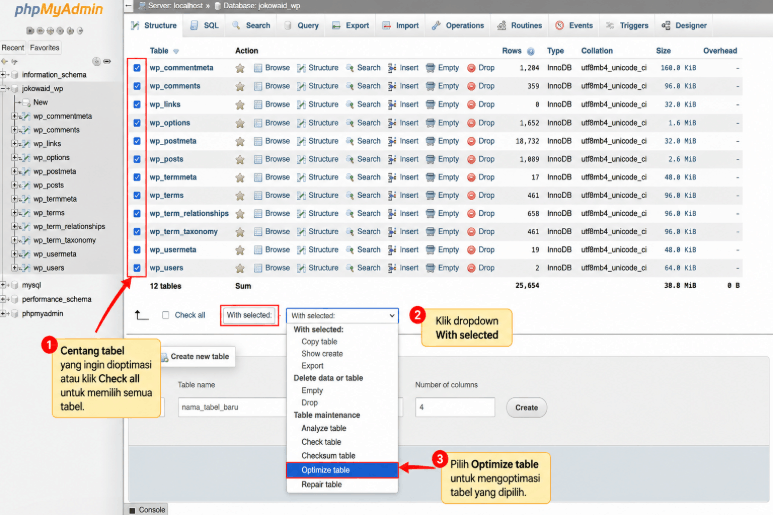Click Database: jokowaid_wp breadcrumb
773x515 pixels.
coord(261,6)
